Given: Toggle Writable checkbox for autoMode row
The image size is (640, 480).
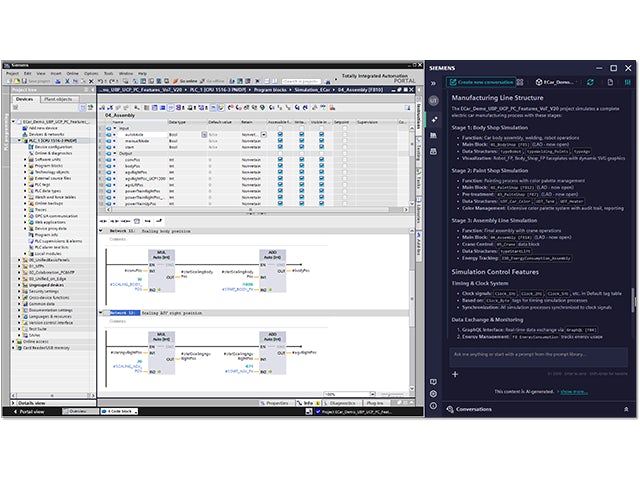Looking at the screenshot, I should point(301,134).
